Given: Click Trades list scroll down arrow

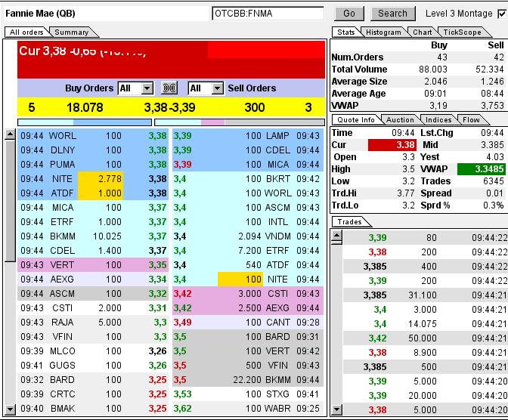Looking at the screenshot, I should [337, 409].
